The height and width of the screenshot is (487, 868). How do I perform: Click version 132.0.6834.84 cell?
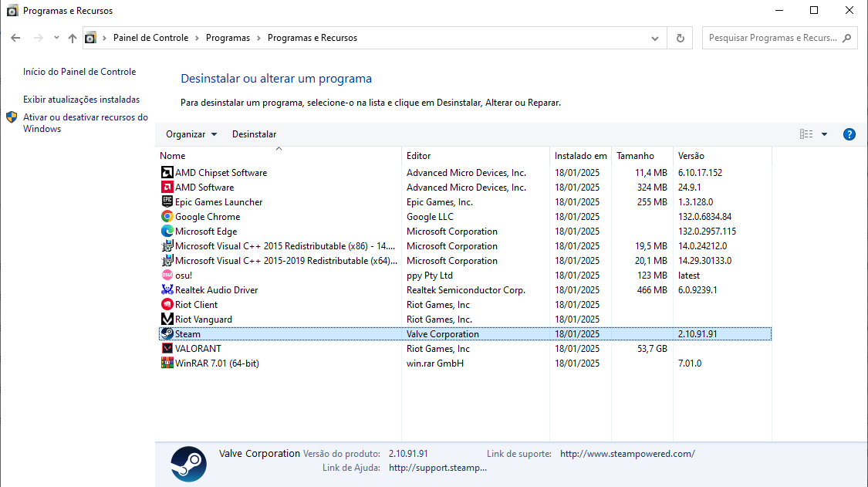coord(704,217)
